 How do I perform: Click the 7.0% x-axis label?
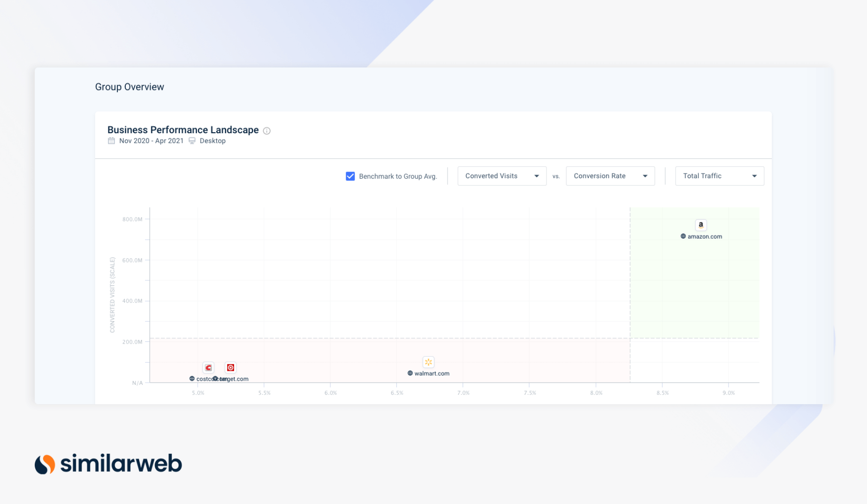pyautogui.click(x=464, y=393)
